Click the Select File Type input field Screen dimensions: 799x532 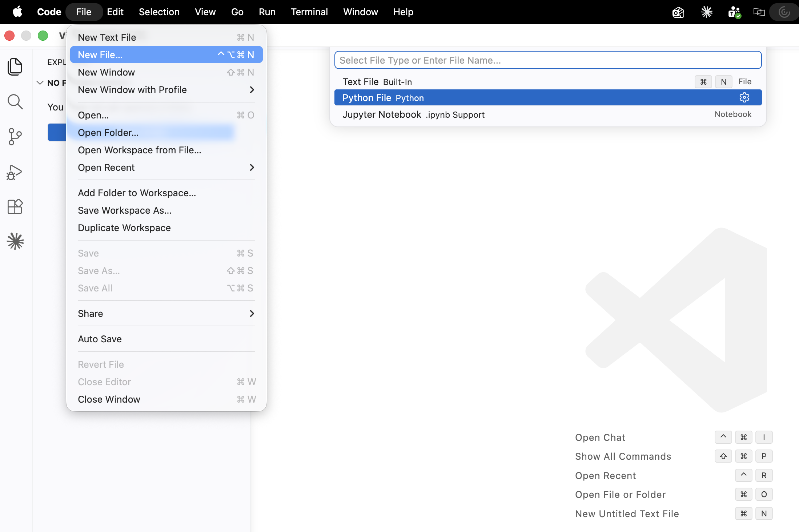[548, 60]
